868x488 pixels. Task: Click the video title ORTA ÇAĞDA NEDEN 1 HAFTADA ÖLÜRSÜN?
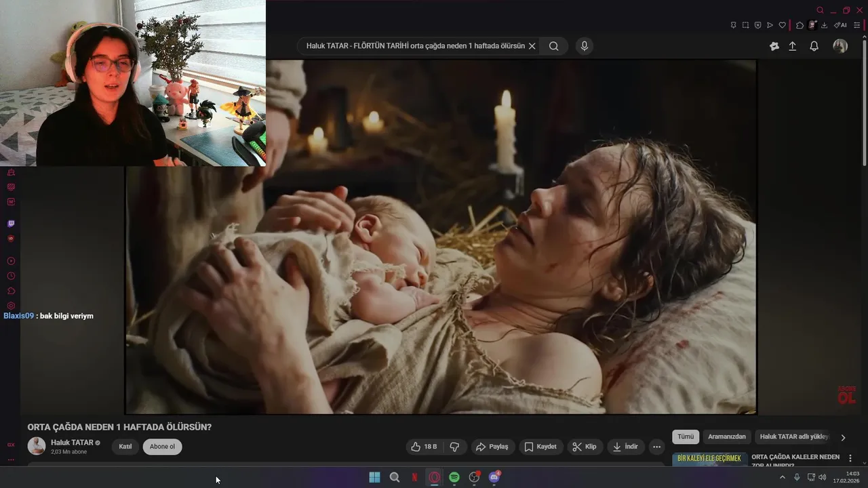coord(119,428)
